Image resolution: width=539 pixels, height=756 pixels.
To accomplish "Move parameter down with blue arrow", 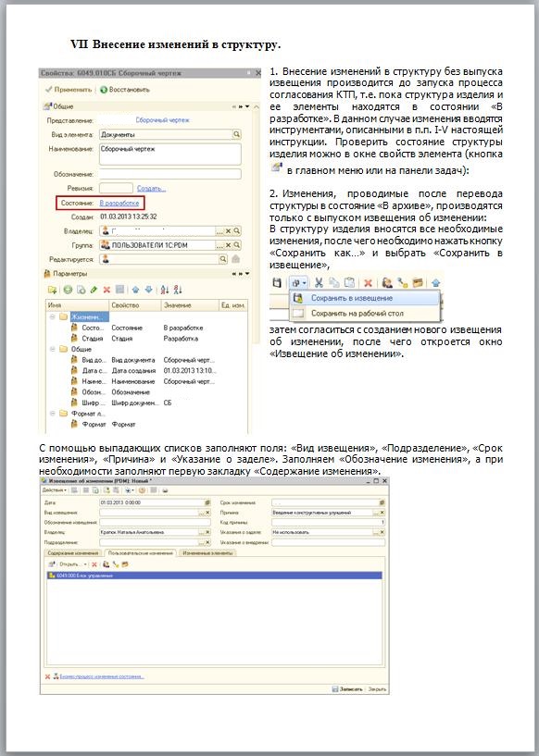I will point(148,290).
